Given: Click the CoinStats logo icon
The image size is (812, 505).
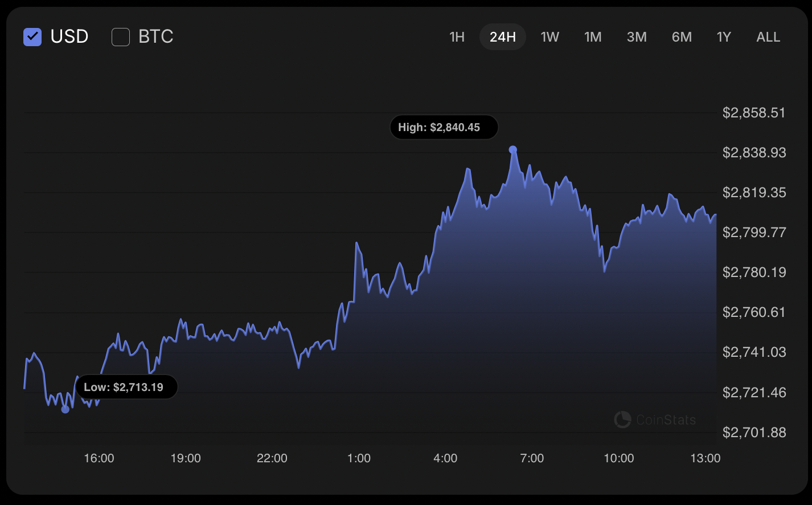Looking at the screenshot, I should 624,420.
